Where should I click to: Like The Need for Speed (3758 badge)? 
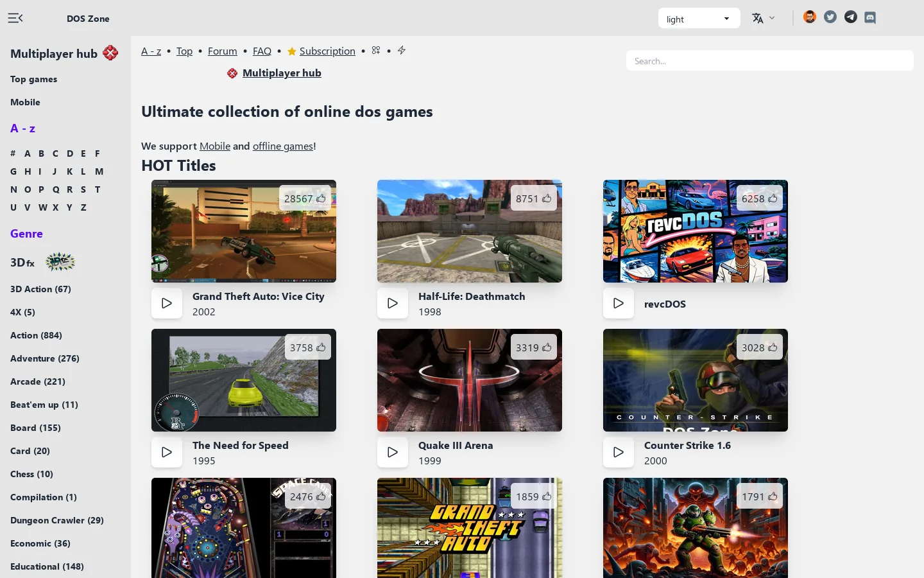pyautogui.click(x=308, y=347)
